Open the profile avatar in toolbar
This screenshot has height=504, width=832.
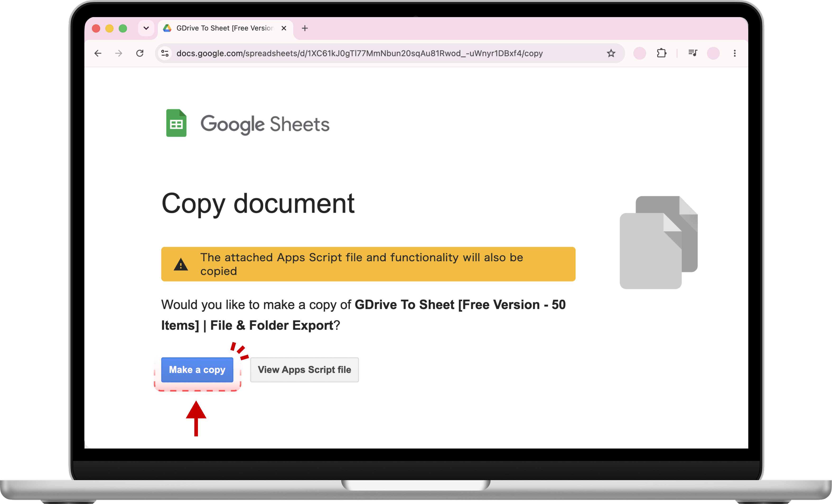tap(713, 53)
